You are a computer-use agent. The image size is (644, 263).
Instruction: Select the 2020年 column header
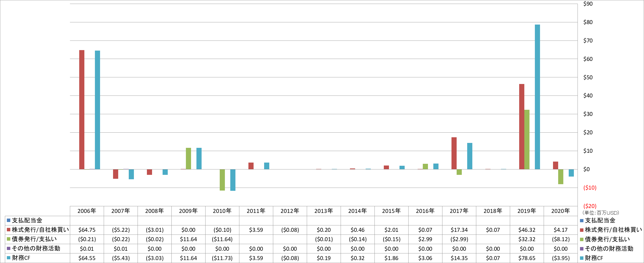tap(561, 211)
